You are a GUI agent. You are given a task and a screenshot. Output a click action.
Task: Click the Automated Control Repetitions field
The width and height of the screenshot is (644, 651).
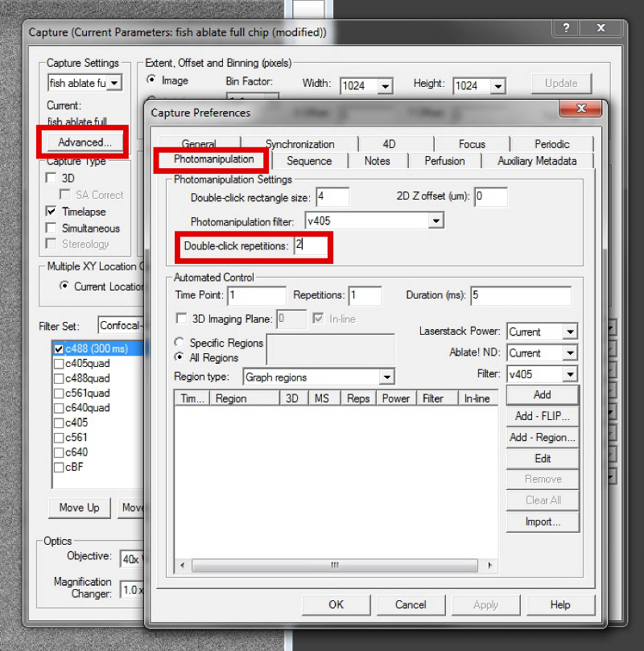click(x=365, y=295)
